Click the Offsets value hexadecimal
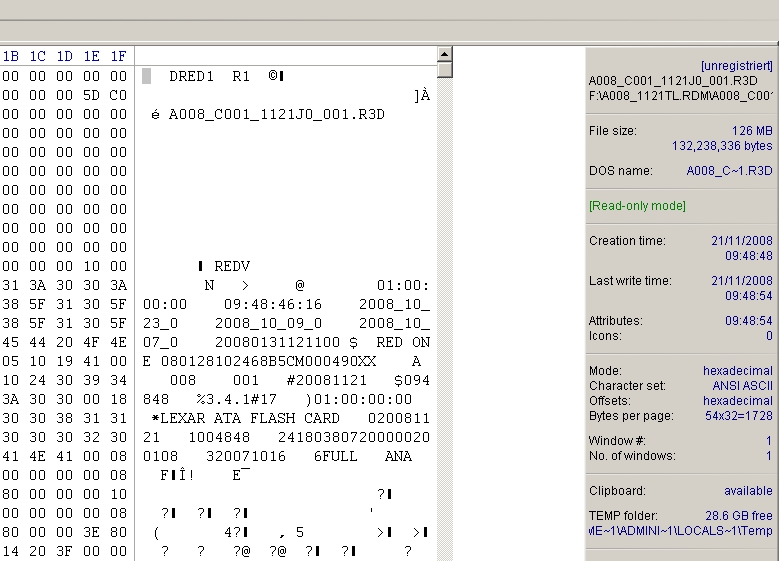The image size is (779, 561). 738,401
